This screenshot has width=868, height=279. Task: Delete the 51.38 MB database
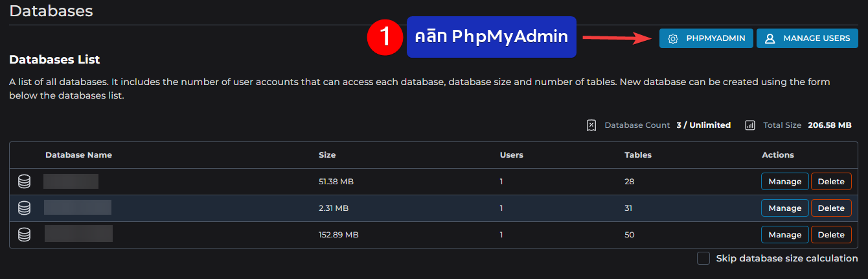click(831, 182)
